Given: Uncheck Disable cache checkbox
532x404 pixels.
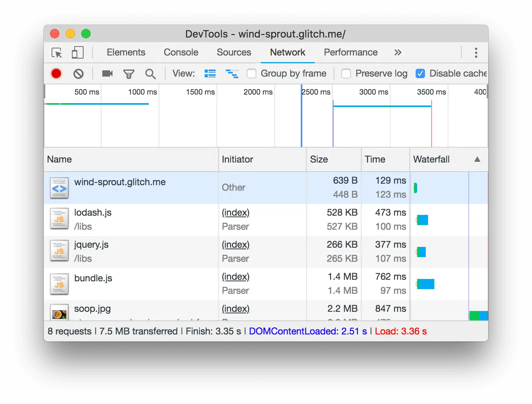Looking at the screenshot, I should (420, 73).
